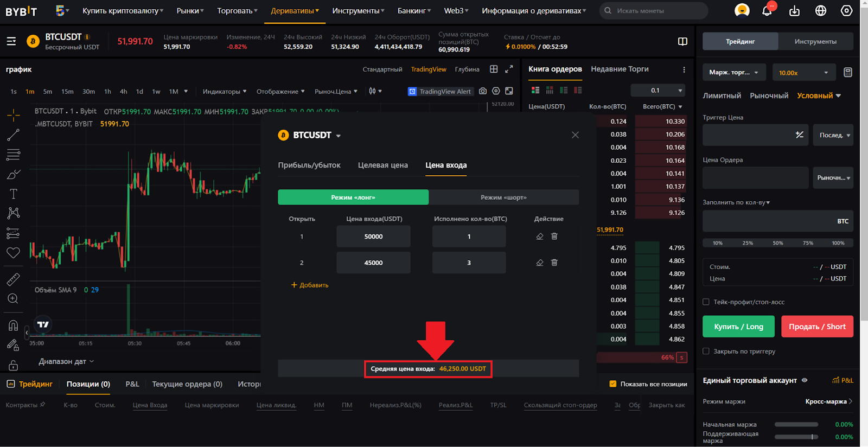
Task: Switch to the Целевая цена tab
Action: point(382,165)
